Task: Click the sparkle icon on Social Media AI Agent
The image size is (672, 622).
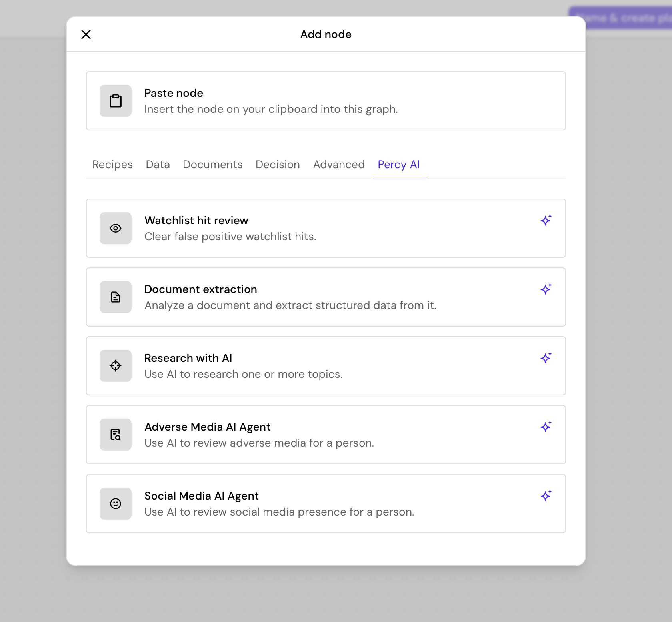Action: tap(546, 496)
